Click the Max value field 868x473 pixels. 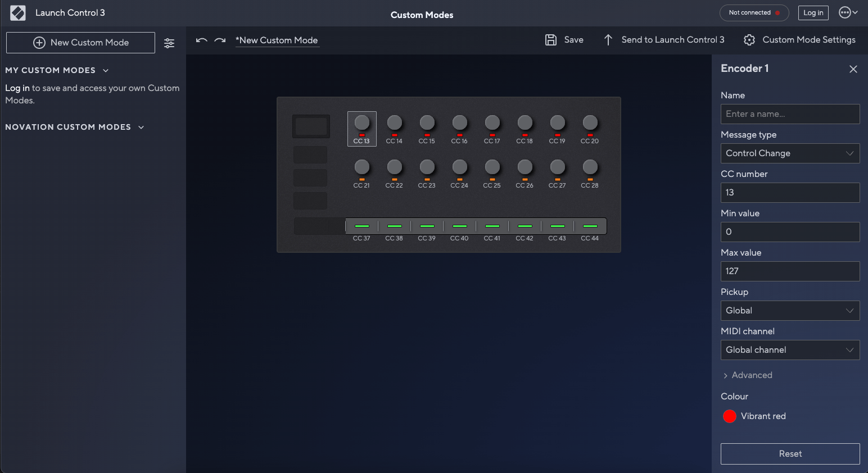[790, 271]
